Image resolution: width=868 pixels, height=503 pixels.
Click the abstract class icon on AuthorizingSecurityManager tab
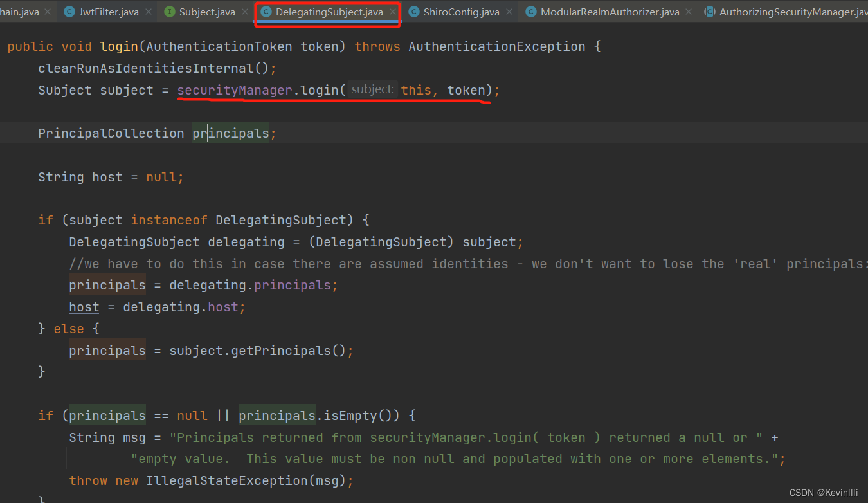pyautogui.click(x=709, y=12)
